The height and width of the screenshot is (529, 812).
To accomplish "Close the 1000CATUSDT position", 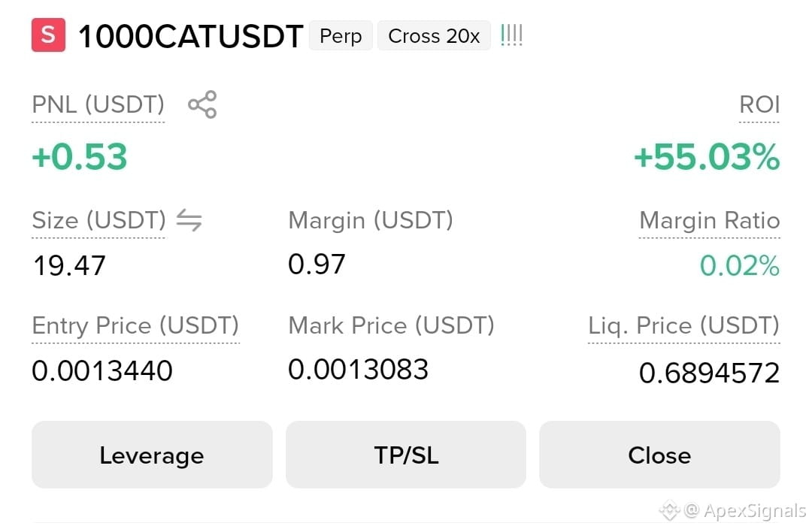I will point(660,455).
